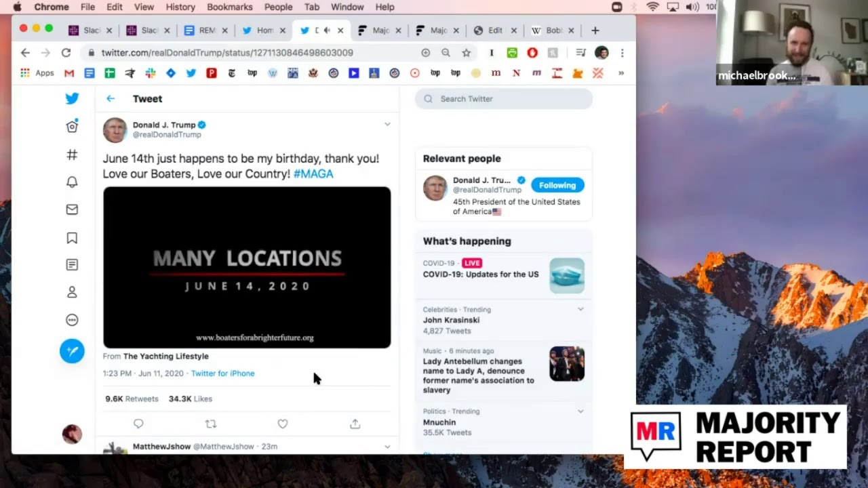Open #MAGA hashtag link

[x=313, y=174]
